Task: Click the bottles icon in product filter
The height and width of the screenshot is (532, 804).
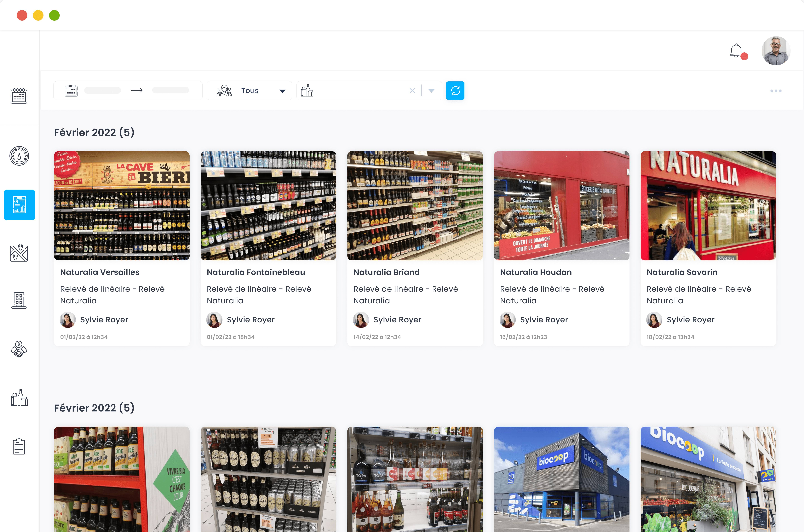Action: (x=307, y=91)
